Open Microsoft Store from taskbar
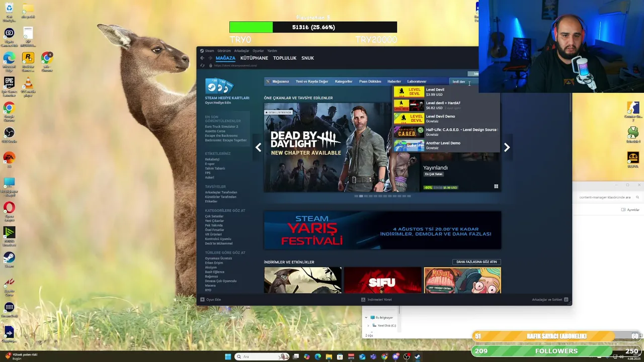 340,356
